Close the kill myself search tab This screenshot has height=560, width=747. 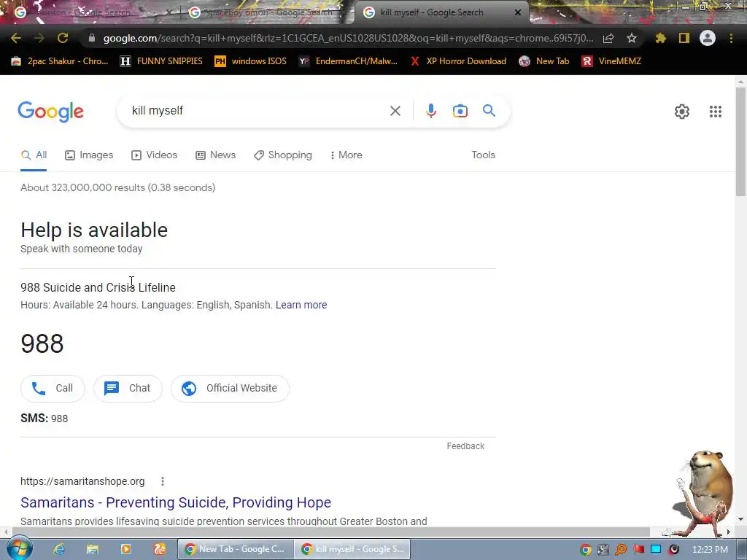(x=518, y=12)
